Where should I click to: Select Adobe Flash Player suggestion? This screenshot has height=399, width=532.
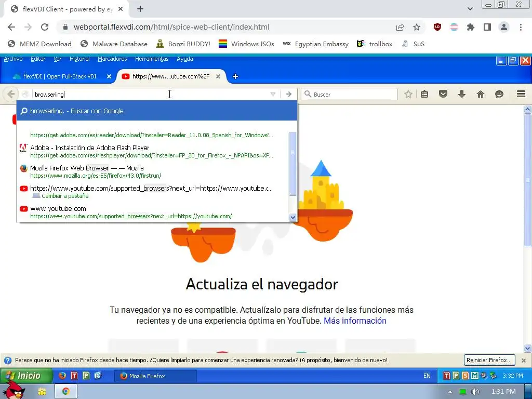tap(153, 151)
